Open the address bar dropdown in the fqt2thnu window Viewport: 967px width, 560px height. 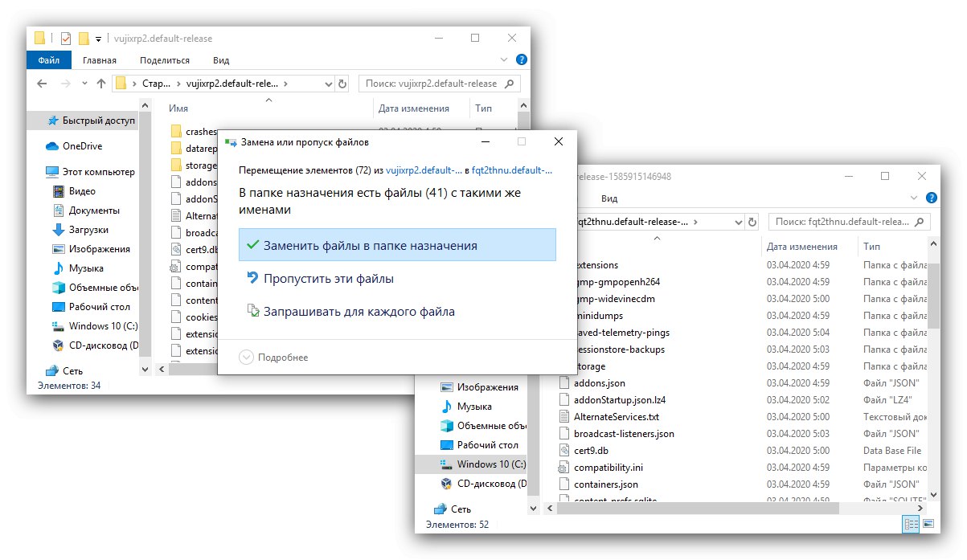739,222
